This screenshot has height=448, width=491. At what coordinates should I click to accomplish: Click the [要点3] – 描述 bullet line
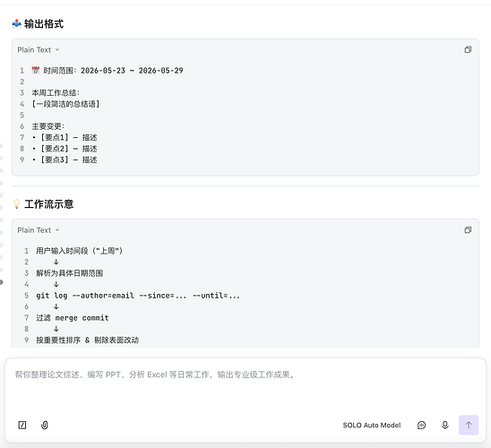coord(65,159)
